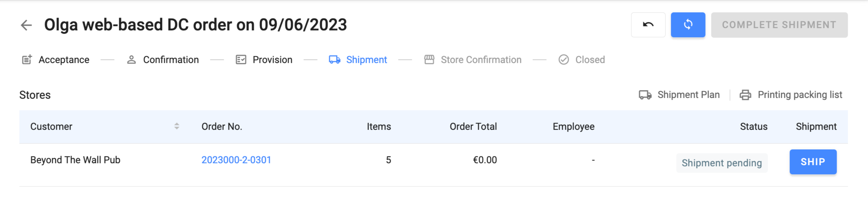Click the Shipment Plan truck icon
868x205 pixels.
645,95
